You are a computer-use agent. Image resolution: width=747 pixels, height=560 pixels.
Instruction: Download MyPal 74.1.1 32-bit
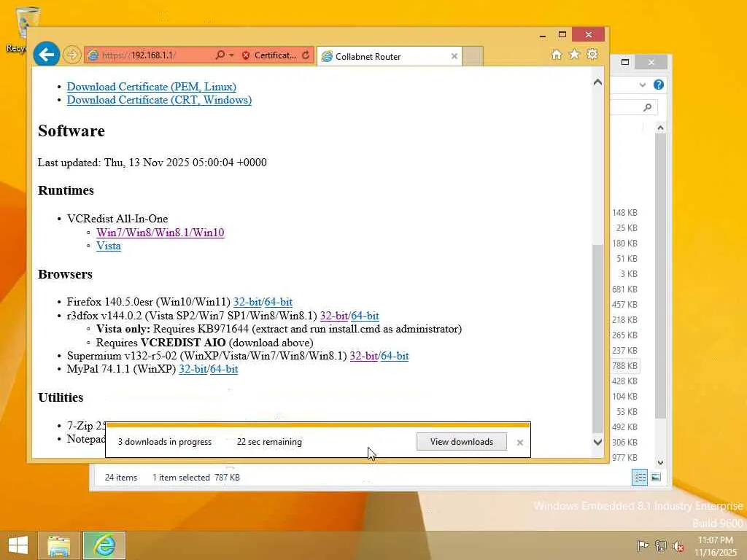[x=193, y=369]
